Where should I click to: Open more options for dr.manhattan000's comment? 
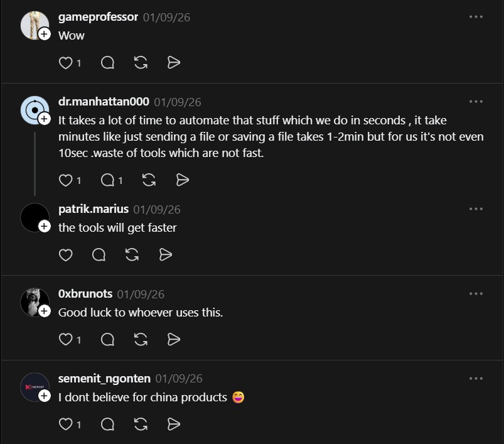coord(476,102)
